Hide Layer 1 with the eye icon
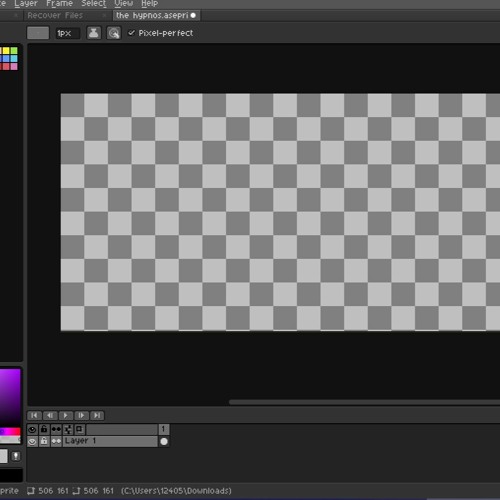 pos(32,442)
